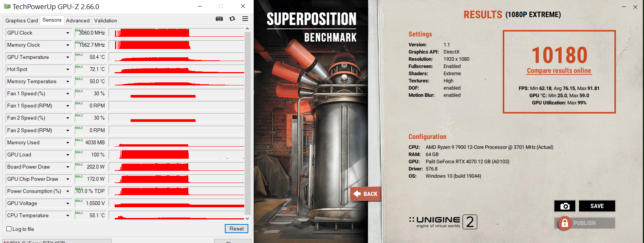Select the Sensors tab
This screenshot has height=243, width=644.
point(52,20)
